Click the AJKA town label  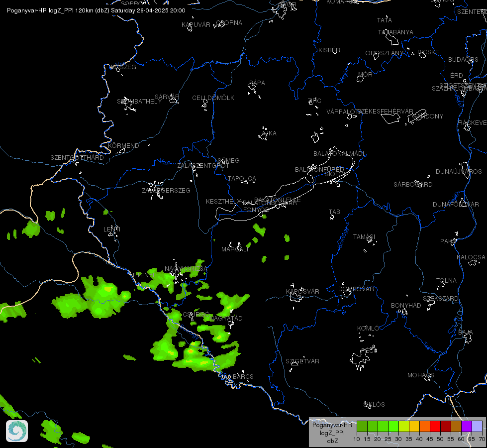tap(269, 133)
